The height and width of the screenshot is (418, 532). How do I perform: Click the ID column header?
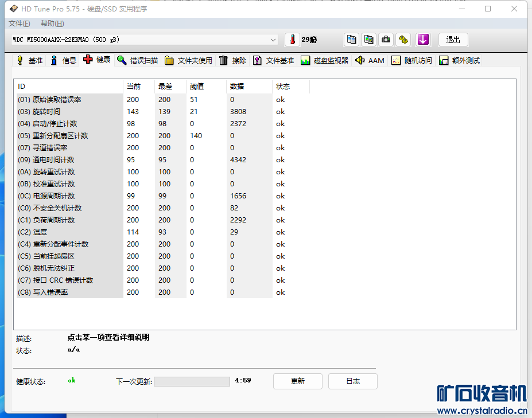69,87
